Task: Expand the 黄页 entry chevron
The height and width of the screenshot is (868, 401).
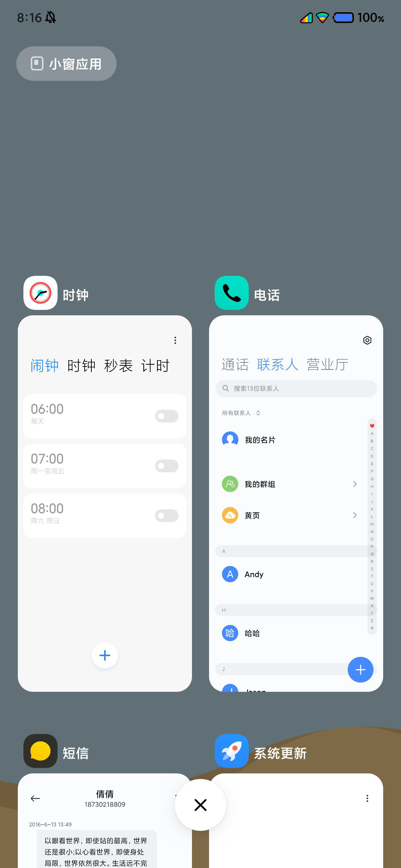Action: coord(355,515)
